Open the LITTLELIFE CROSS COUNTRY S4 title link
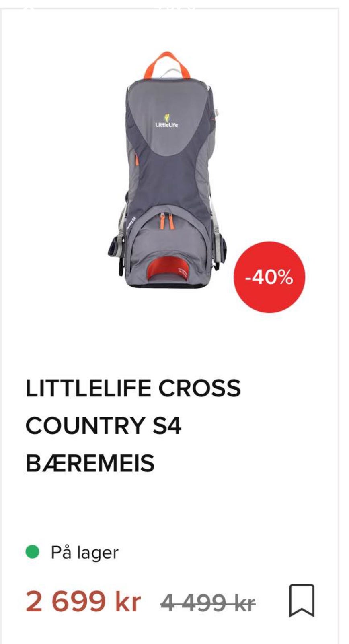The width and height of the screenshot is (349, 644). point(133,425)
